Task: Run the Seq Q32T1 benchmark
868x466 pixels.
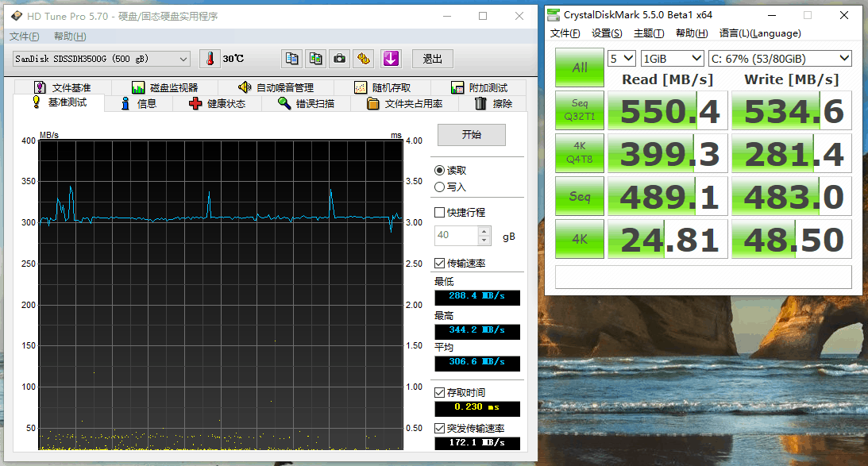Action: pyautogui.click(x=580, y=110)
